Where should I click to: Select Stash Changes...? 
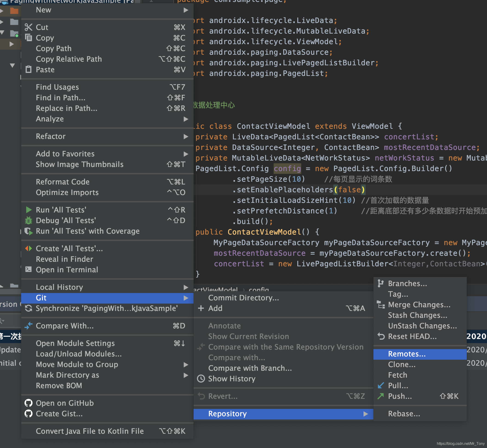click(x=420, y=315)
